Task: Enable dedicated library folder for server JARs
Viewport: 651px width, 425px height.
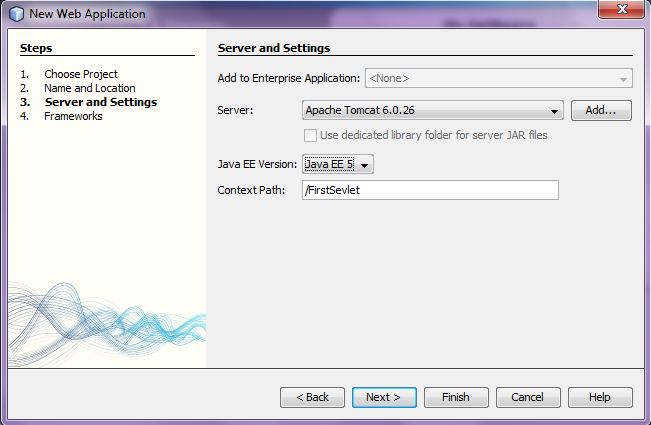Action: 310,135
